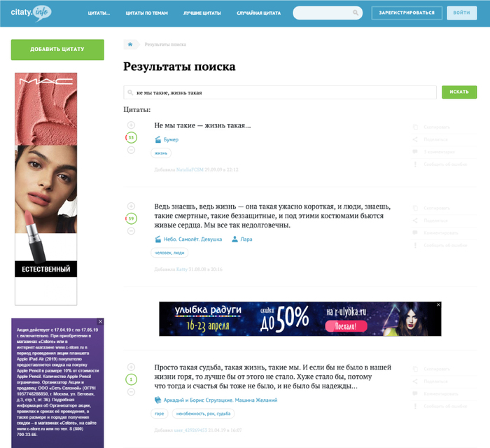
Task: Click the magnifier icon in header search
Action: point(356,13)
